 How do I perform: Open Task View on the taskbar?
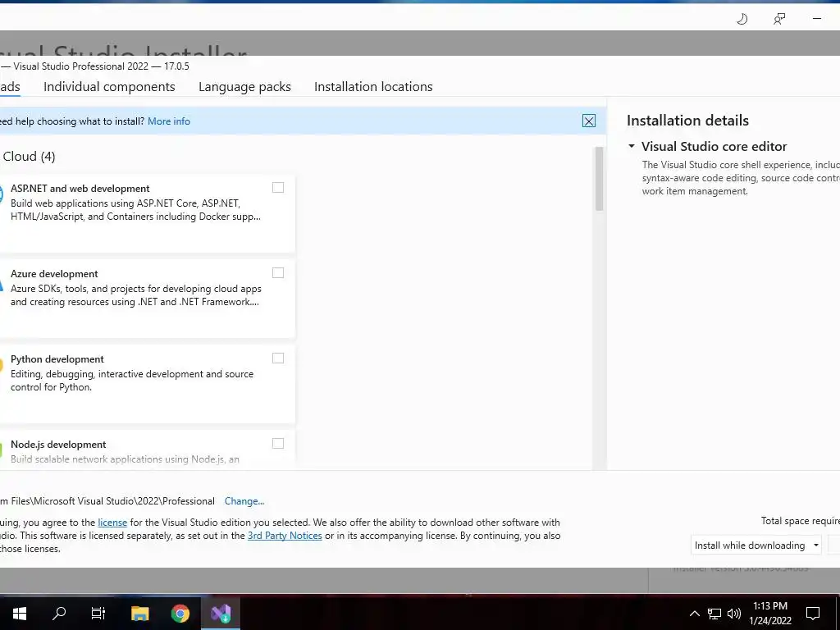point(98,614)
